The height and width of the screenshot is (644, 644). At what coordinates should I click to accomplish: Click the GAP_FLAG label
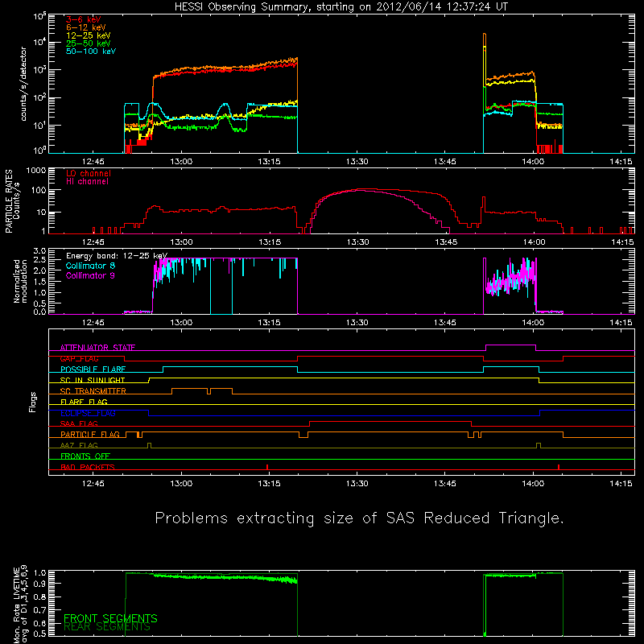(79, 358)
